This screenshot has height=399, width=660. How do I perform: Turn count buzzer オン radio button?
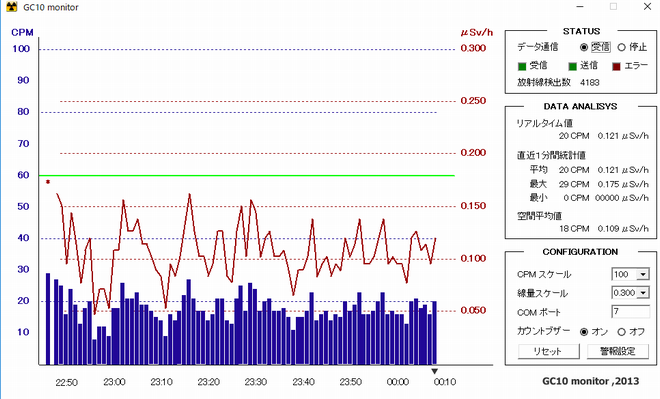coord(584,332)
